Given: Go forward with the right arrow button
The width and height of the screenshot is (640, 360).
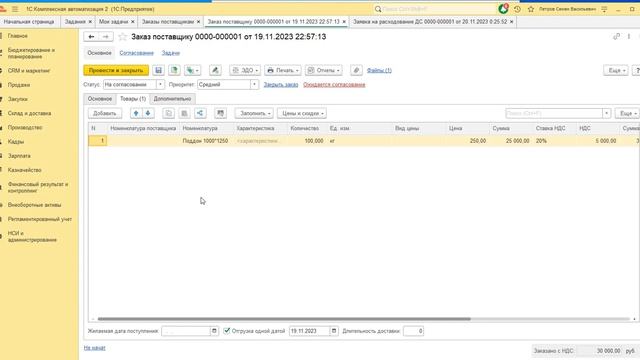Looking at the screenshot, I should [x=106, y=37].
